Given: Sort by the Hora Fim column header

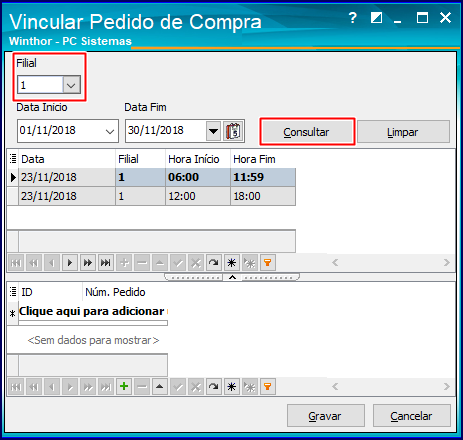Looking at the screenshot, I should pyautogui.click(x=263, y=159).
